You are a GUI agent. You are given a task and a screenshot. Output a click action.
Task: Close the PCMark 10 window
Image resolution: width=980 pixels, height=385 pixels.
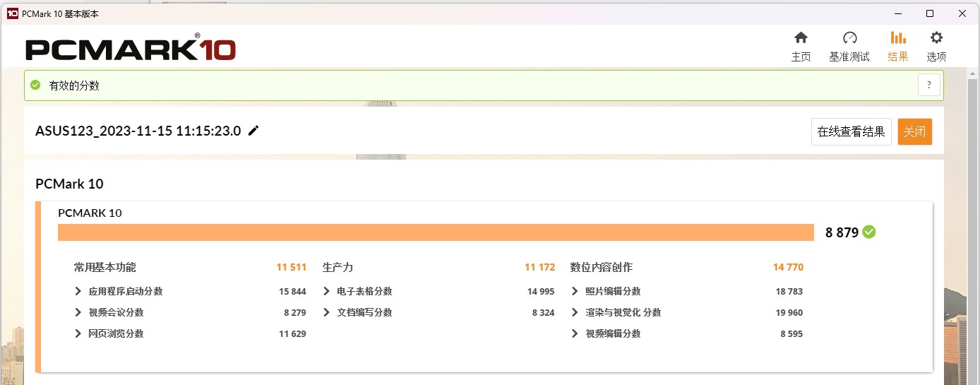[962, 13]
